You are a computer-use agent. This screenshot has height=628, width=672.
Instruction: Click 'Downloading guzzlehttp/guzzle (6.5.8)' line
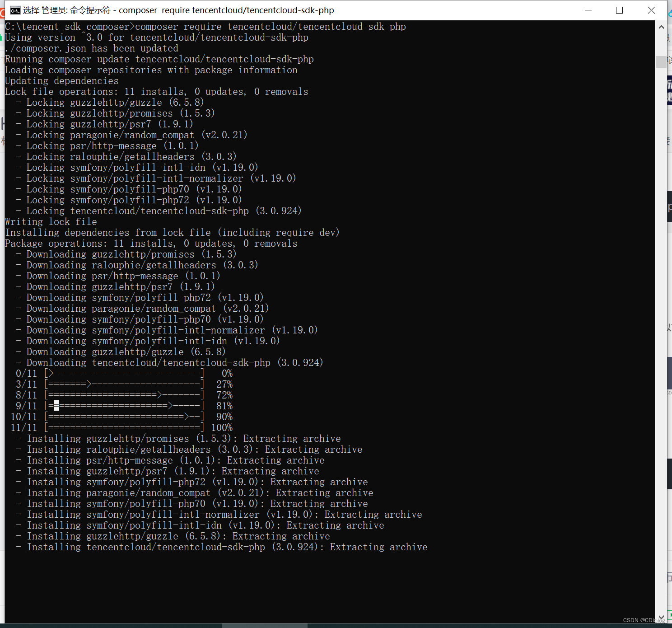[121, 352]
